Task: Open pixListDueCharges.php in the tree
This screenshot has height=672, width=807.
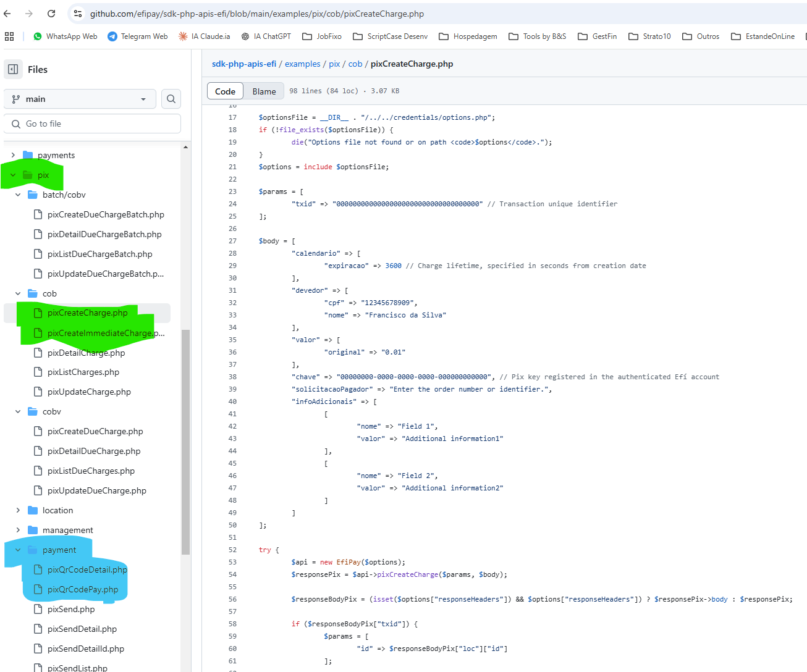Action: pos(91,471)
